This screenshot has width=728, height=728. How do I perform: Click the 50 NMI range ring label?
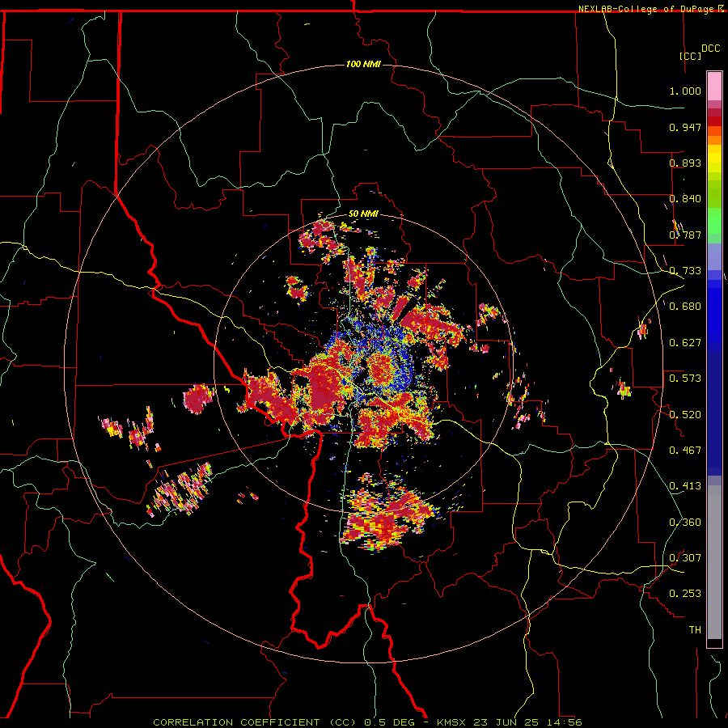point(363,214)
